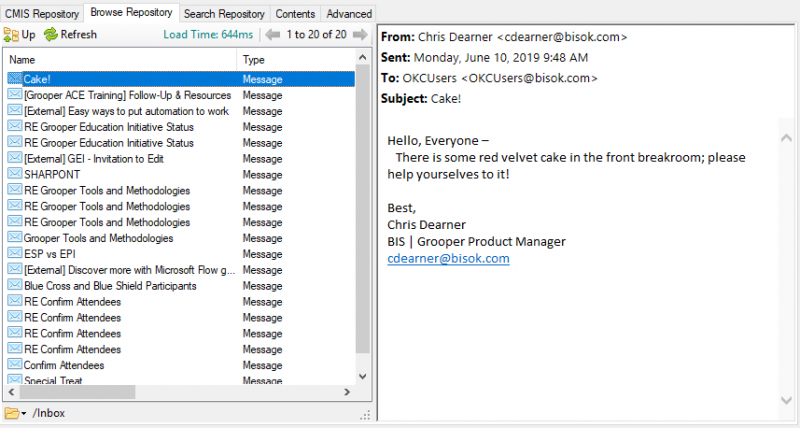800x428 pixels.
Task: Click envelope icon beside Grooper Tools and Methodologies (no RE)
Action: [15, 237]
